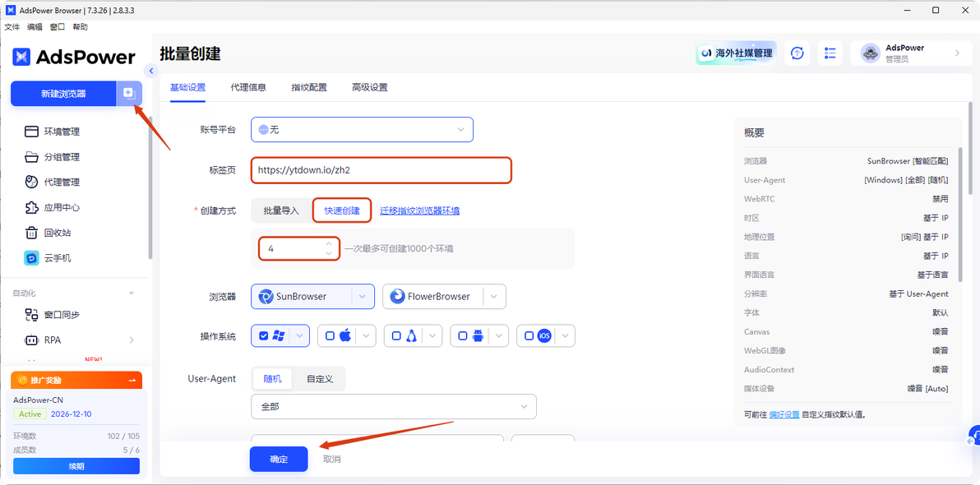This screenshot has height=485, width=980.
Task: Click the AdsPower logo in the sidebar
Action: (74, 57)
